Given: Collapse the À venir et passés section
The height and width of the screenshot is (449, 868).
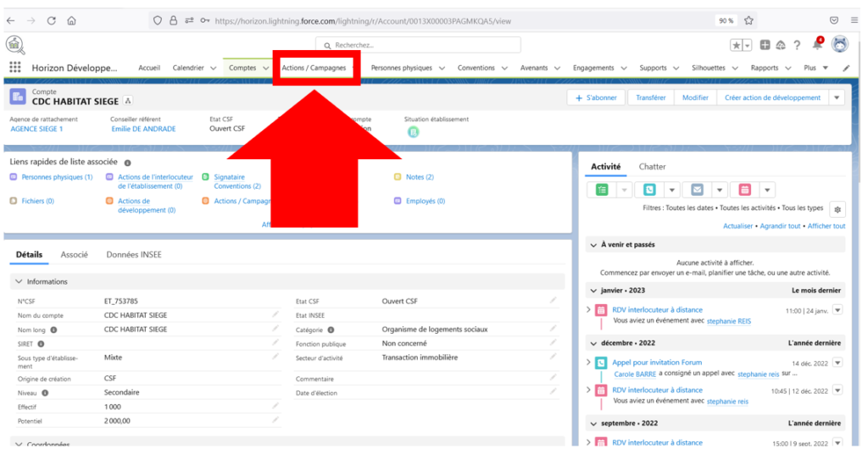Looking at the screenshot, I should (593, 245).
